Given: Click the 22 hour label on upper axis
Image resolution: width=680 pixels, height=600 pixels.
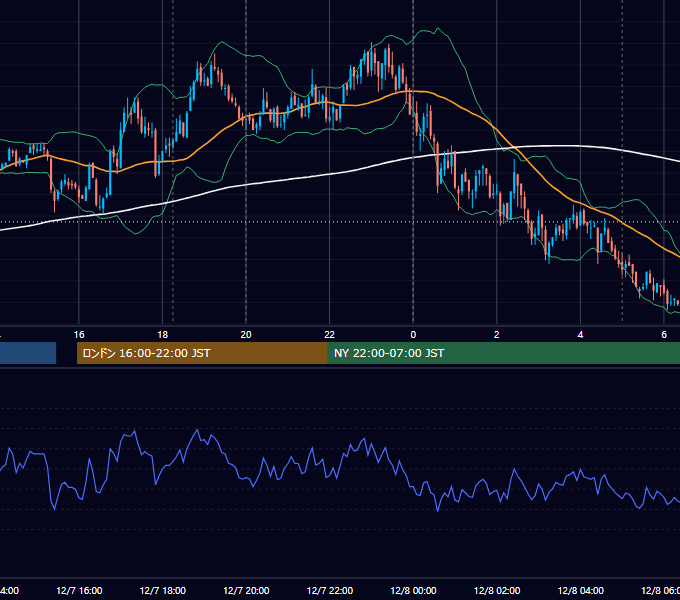Looking at the screenshot, I should 330,335.
